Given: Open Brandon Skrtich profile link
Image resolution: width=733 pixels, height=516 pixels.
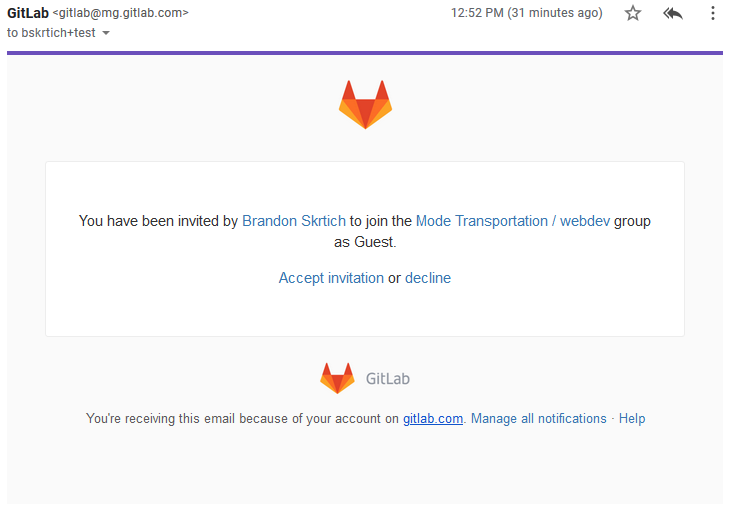Looking at the screenshot, I should pos(294,221).
